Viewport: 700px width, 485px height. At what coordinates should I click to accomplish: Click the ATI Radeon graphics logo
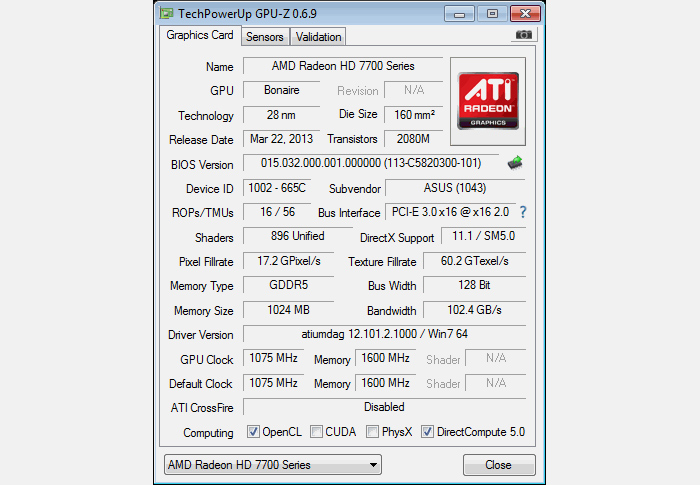pyautogui.click(x=487, y=95)
